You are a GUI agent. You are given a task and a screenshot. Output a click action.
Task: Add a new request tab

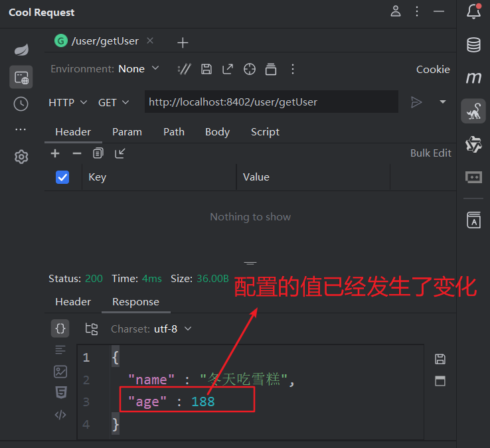(183, 42)
